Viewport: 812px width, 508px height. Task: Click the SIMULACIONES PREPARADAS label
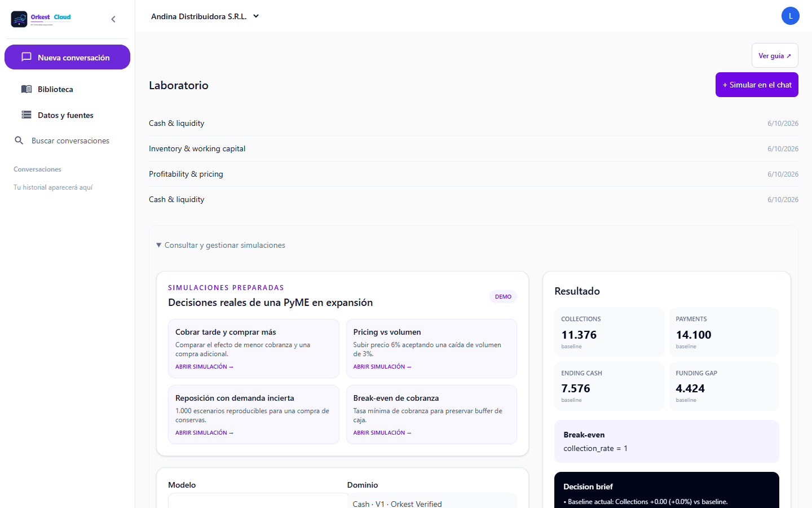click(226, 288)
